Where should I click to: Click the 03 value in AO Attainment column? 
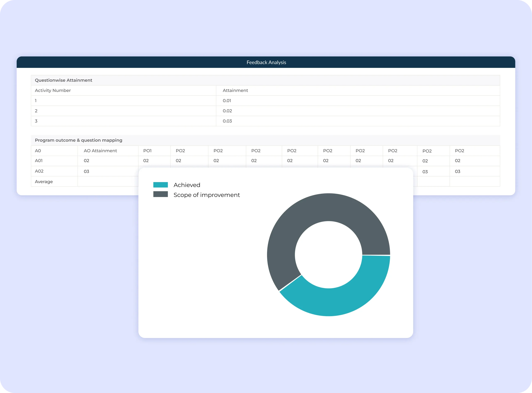(x=86, y=171)
